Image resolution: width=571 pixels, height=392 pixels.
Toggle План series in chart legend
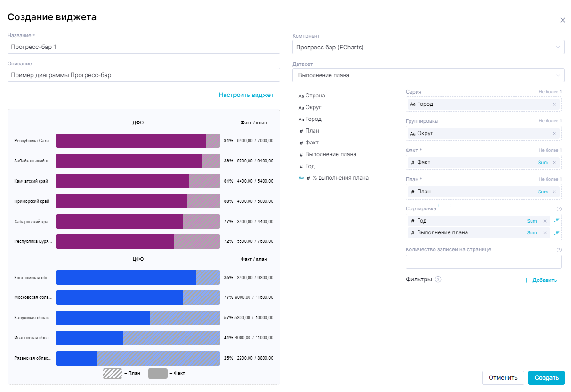click(x=121, y=373)
